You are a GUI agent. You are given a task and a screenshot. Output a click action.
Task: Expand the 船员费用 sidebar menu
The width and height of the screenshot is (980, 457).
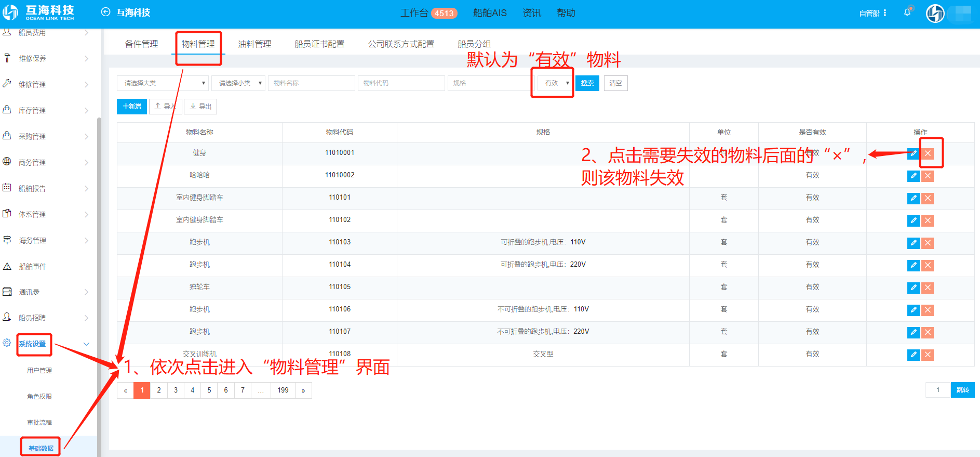point(86,33)
